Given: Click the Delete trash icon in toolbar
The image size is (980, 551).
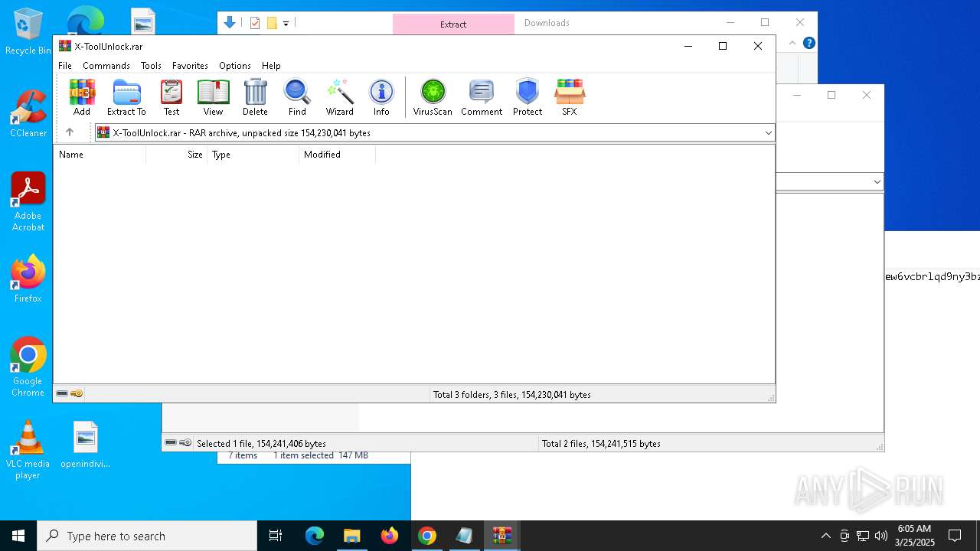Looking at the screenshot, I should click(x=255, y=97).
